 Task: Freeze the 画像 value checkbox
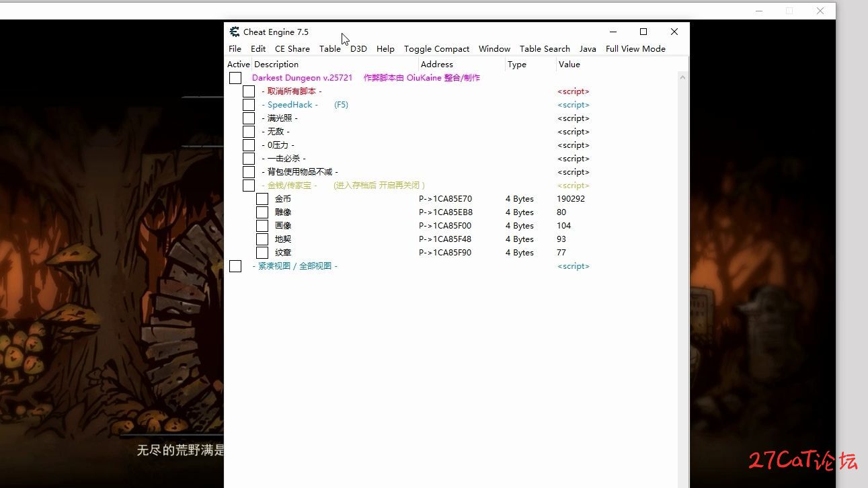click(262, 226)
